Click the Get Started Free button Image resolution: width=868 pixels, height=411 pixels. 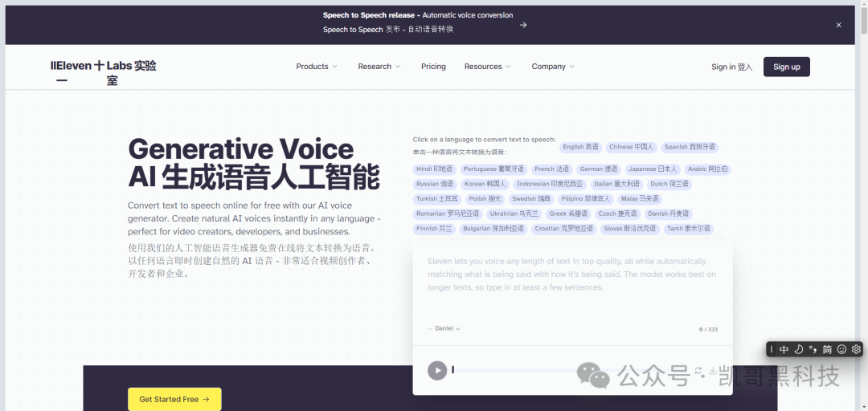[x=174, y=399]
